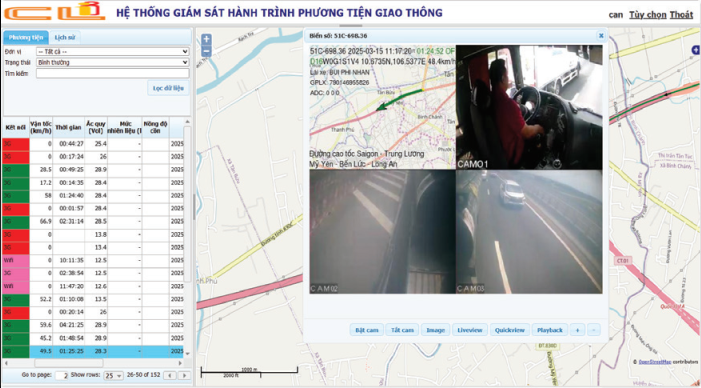Screen dimensions: 701x388
Task: Open Playback for the vehicle
Action: coord(550,330)
